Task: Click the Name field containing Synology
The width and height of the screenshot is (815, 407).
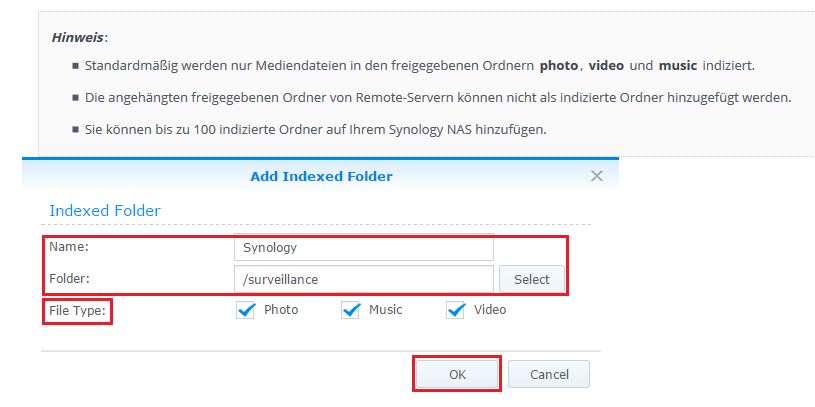Action: (363, 247)
